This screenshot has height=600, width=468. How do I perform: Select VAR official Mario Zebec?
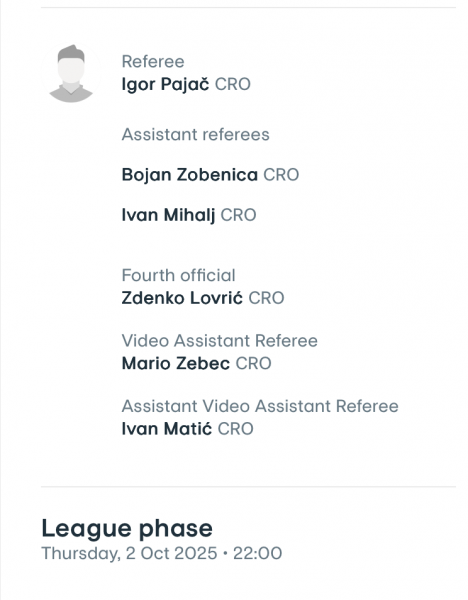(176, 364)
